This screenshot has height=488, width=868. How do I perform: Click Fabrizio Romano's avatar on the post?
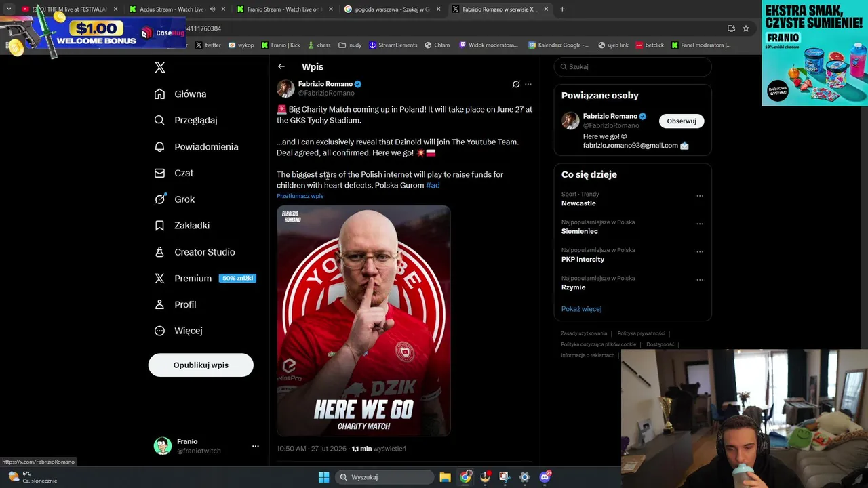285,88
